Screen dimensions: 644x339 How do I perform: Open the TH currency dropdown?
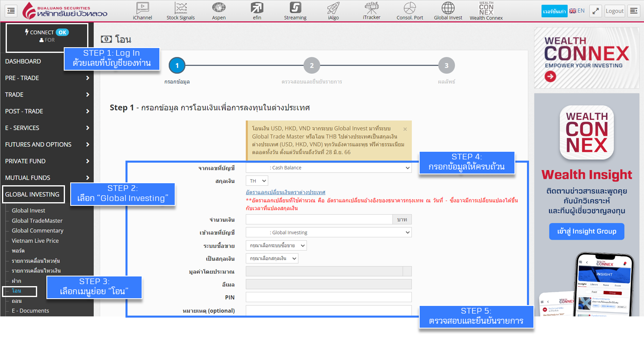point(257,181)
